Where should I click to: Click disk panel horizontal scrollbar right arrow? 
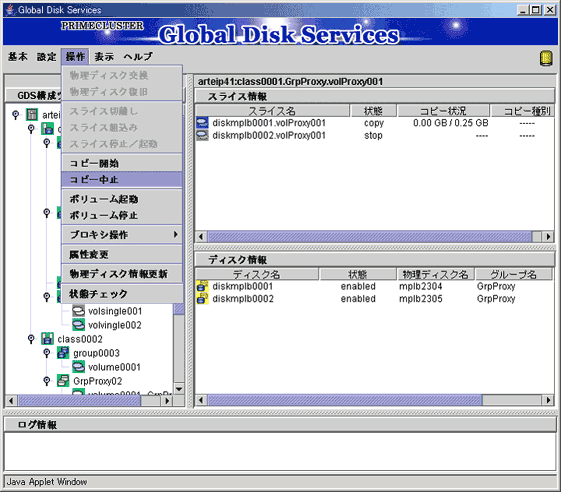pyautogui.click(x=548, y=400)
